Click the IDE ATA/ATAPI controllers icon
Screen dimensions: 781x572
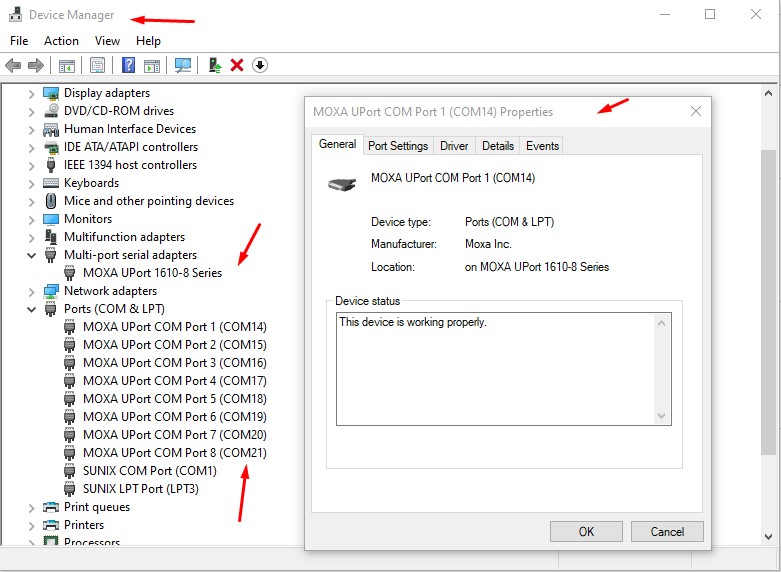[51, 147]
